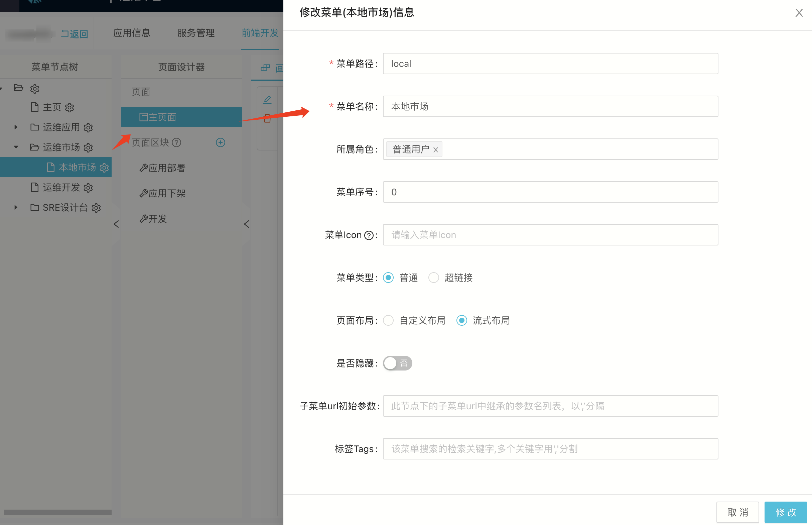
Task: Click the bottom horizontal scrollbar of the tree
Action: (x=57, y=512)
